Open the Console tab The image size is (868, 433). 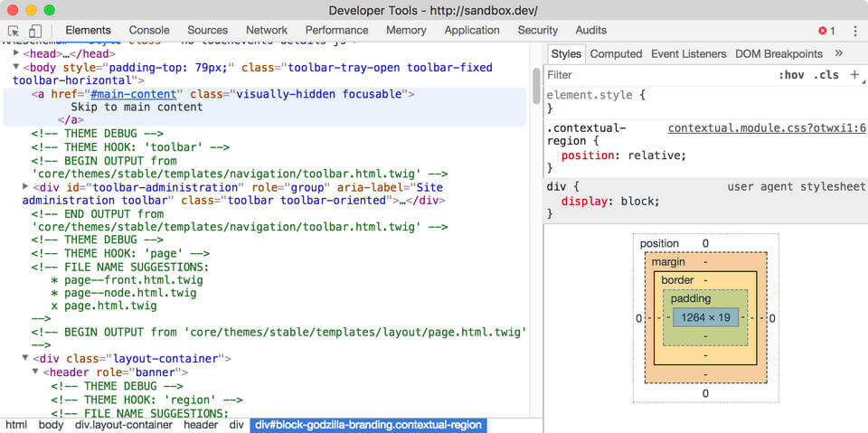pos(149,31)
